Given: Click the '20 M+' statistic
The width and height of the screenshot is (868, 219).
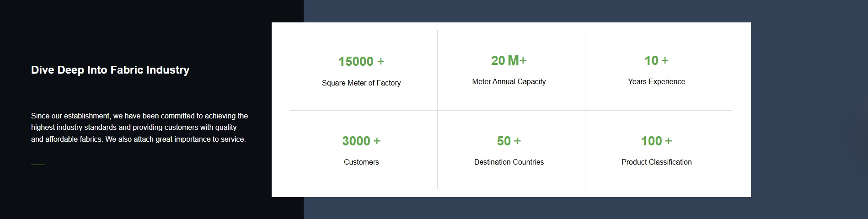Looking at the screenshot, I should coord(509,60).
